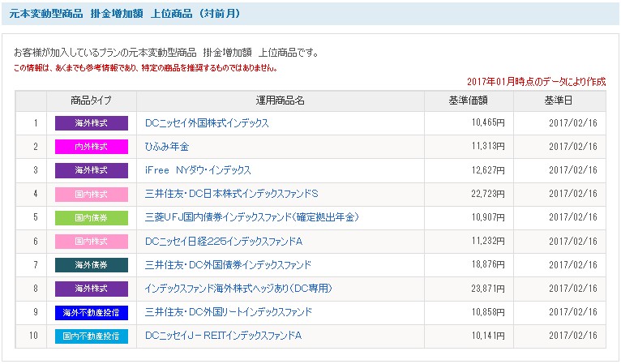
Task: Select the price 10,141円
Action: [x=488, y=336]
